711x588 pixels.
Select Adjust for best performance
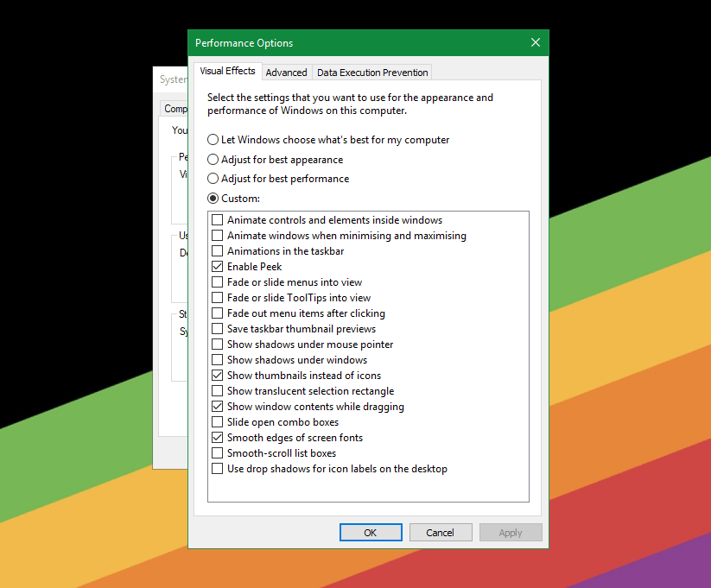click(213, 179)
